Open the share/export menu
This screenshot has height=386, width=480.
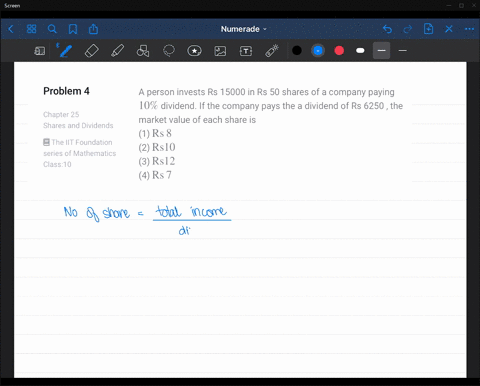pos(93,29)
